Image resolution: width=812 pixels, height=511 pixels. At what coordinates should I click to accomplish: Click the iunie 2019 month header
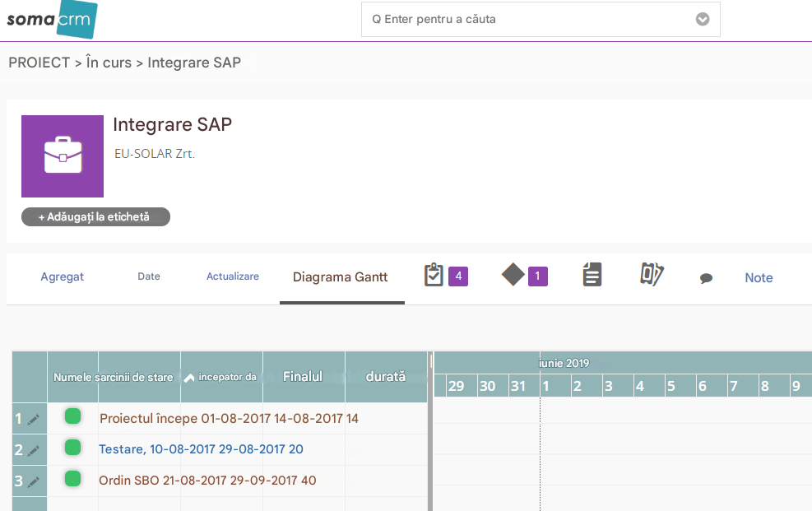(x=564, y=364)
